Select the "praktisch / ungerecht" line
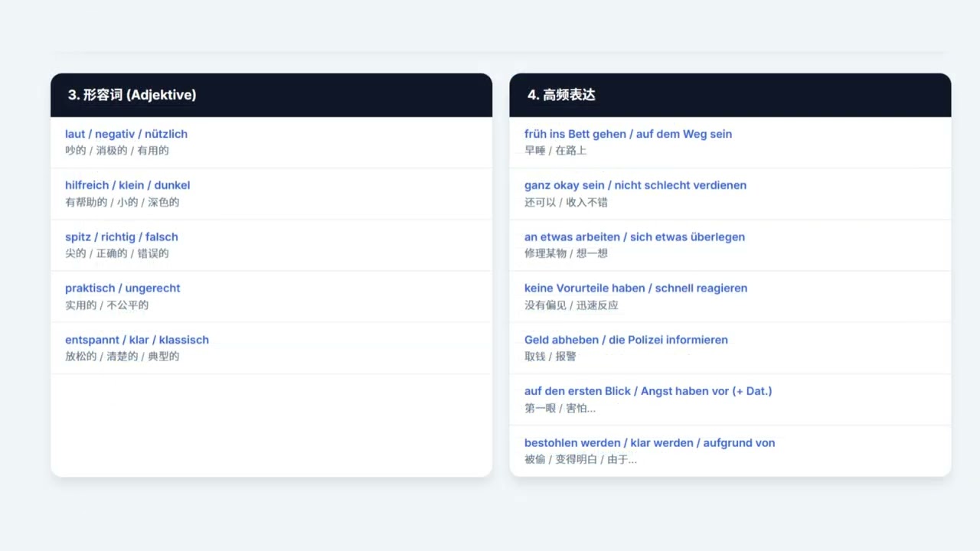980x551 pixels. 123,289
